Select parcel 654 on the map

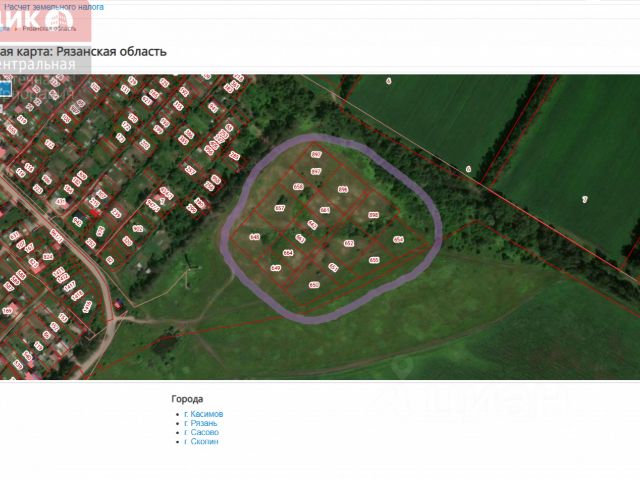399,240
